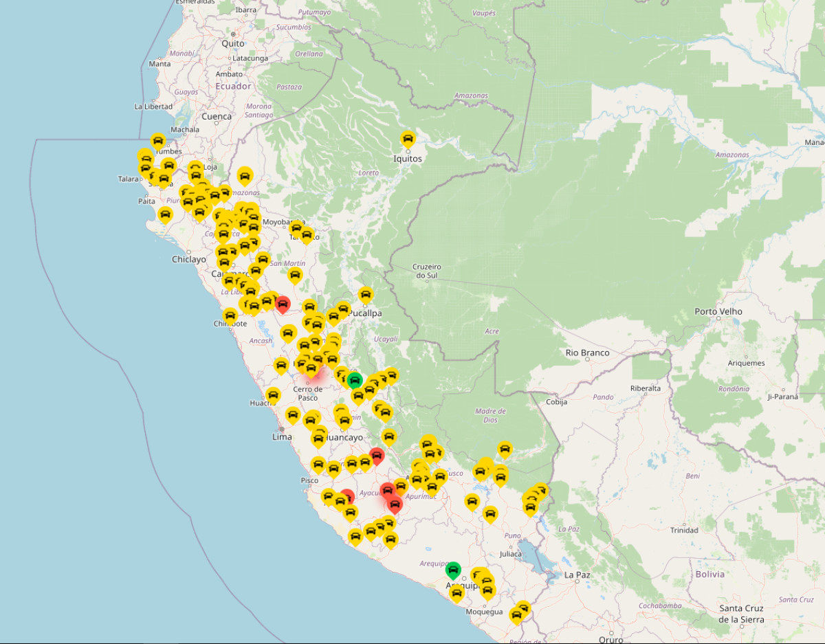Click yellow marker south of Madre de Dios
Image resolution: width=825 pixels, height=644 pixels.
pyautogui.click(x=505, y=449)
